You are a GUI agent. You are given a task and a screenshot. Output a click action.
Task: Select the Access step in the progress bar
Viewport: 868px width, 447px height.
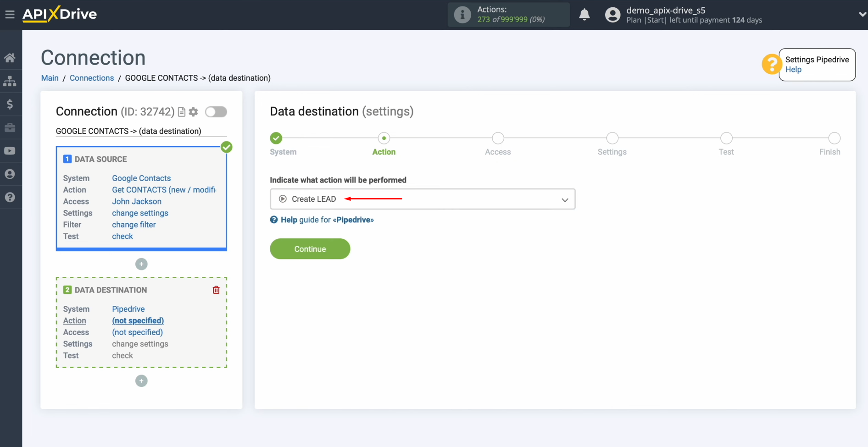tap(498, 138)
